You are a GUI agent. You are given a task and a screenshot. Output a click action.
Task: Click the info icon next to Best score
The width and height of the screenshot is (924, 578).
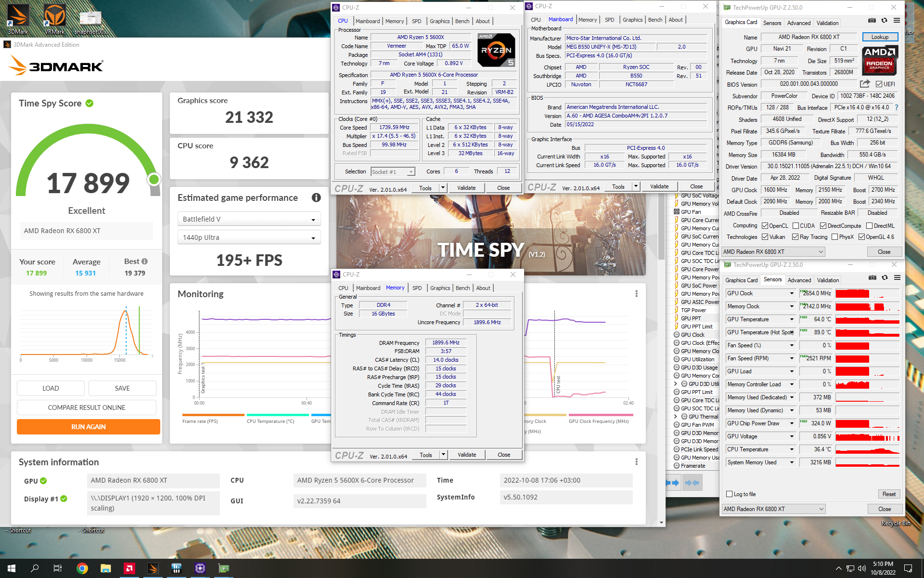click(144, 262)
